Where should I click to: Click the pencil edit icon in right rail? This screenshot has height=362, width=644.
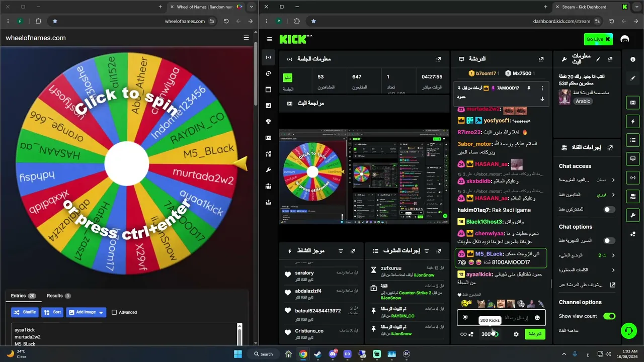633,78
